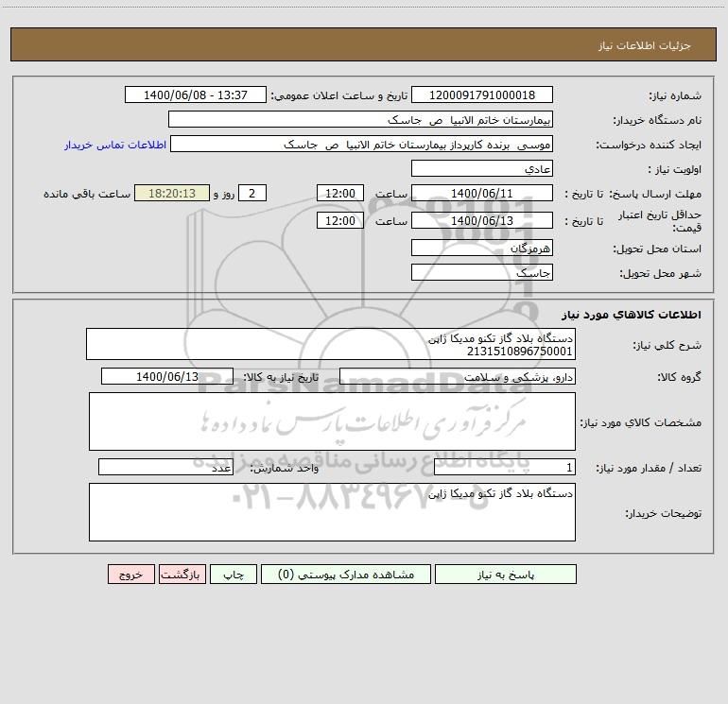Click header text جزئیات اطلاعات نیاز

point(645,45)
